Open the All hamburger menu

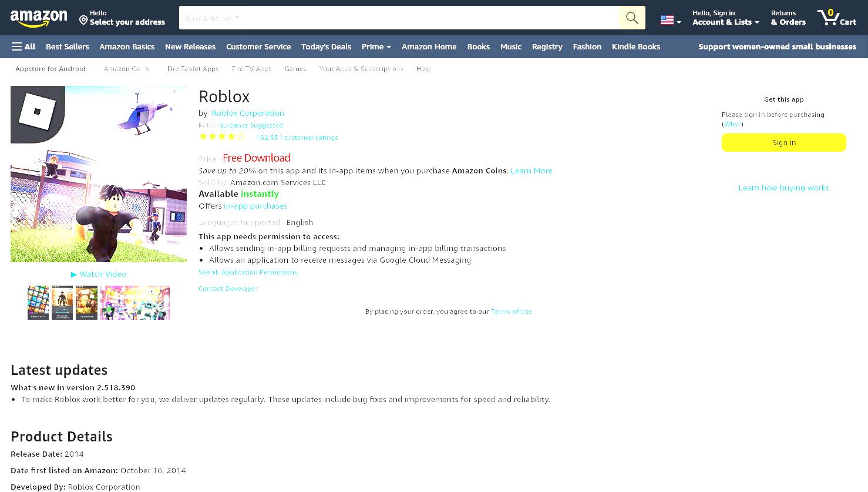point(23,46)
